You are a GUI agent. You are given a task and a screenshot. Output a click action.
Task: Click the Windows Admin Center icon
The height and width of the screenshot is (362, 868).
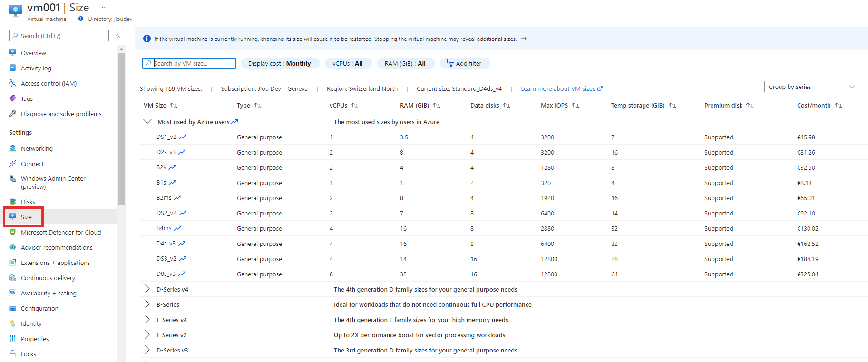click(x=13, y=179)
